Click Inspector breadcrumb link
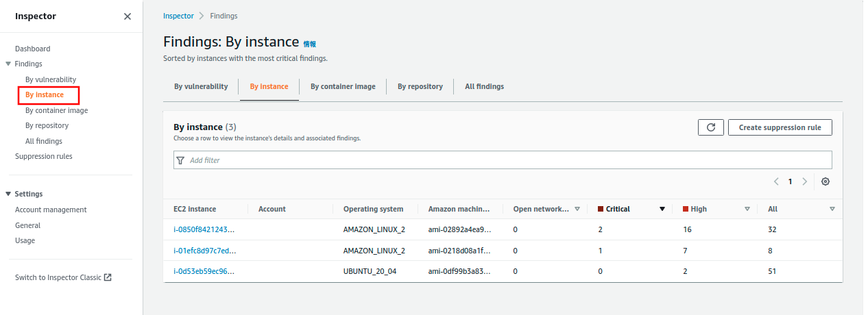This screenshot has height=315, width=868. coord(178,16)
